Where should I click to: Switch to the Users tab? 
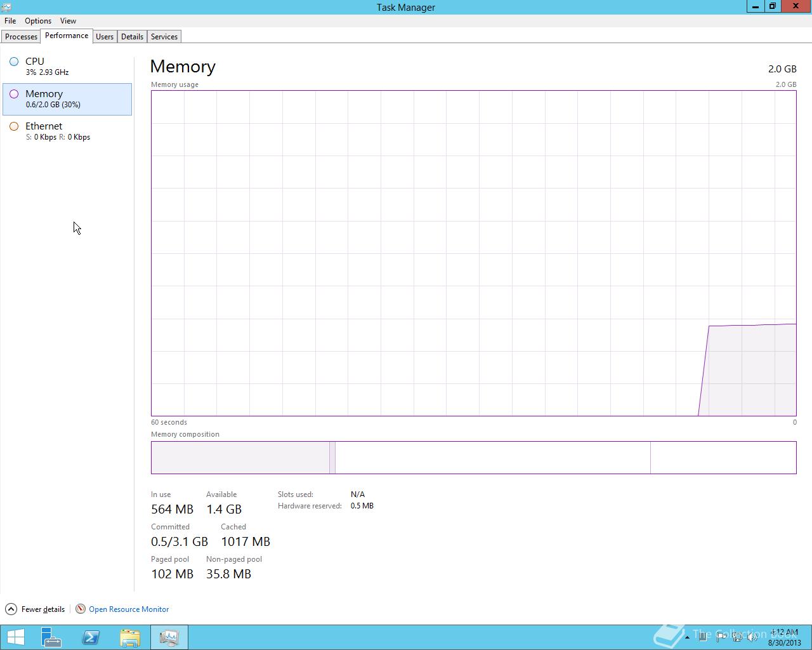(x=105, y=37)
